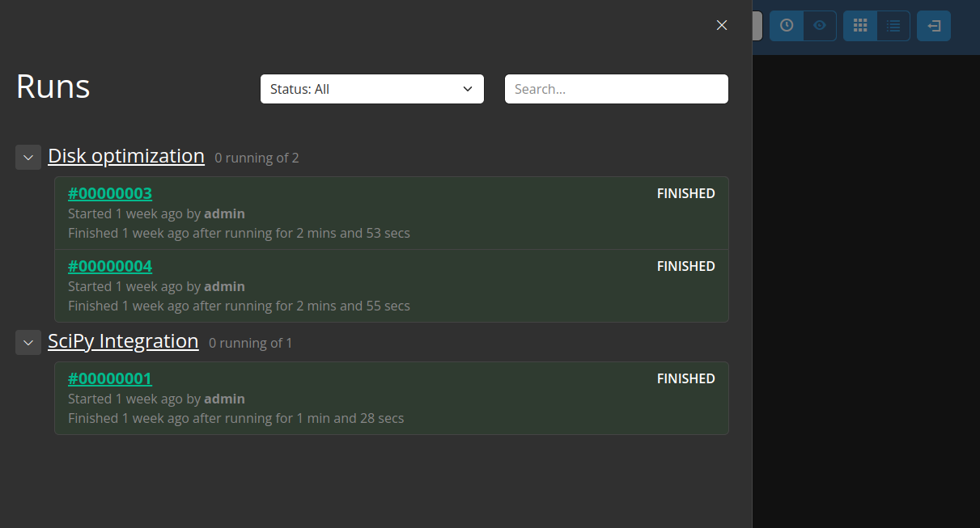The height and width of the screenshot is (528, 980).
Task: Open the SciPy Integration project link
Action: [x=123, y=341]
